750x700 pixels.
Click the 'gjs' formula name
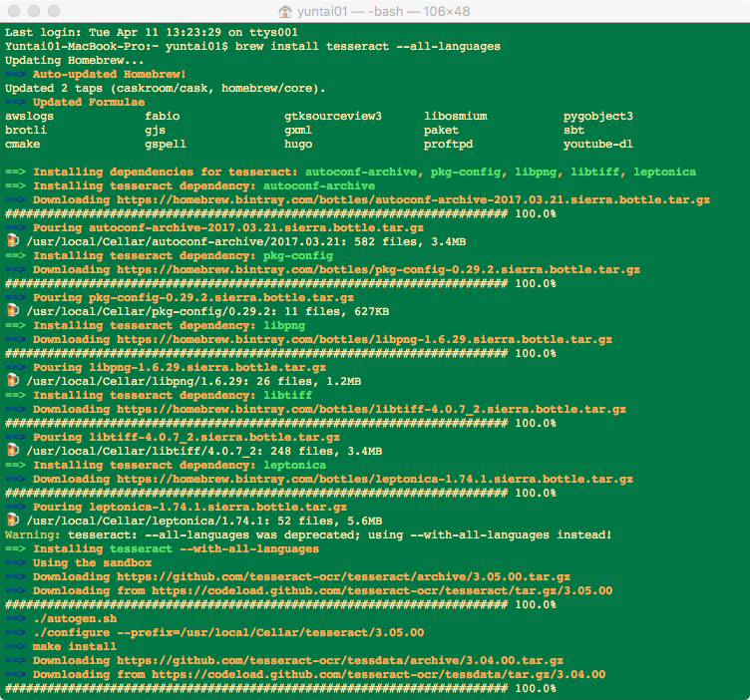click(x=155, y=130)
